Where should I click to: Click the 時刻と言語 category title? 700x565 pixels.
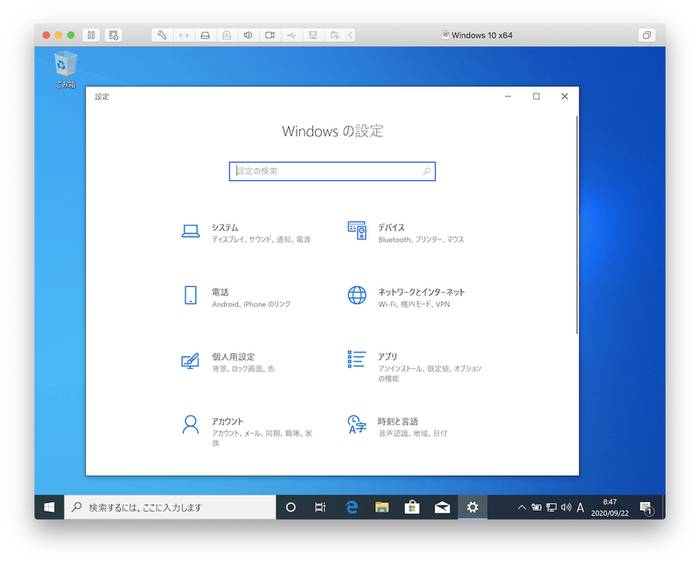point(398,421)
